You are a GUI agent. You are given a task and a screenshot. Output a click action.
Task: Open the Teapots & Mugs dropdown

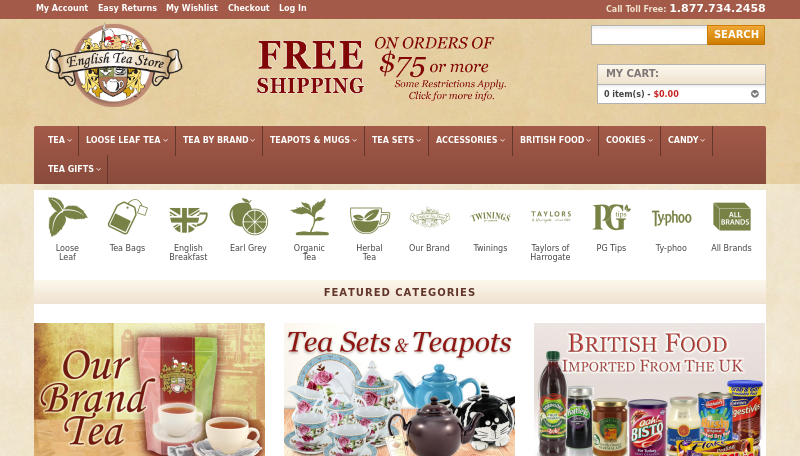313,140
